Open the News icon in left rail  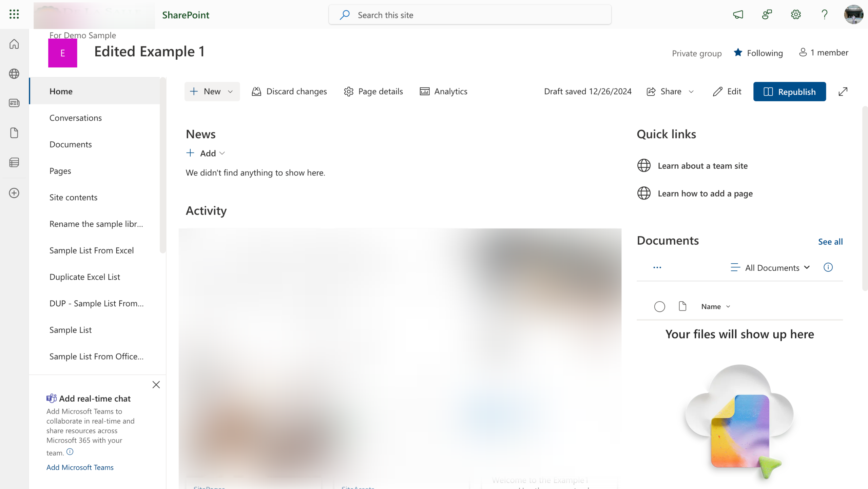(14, 103)
